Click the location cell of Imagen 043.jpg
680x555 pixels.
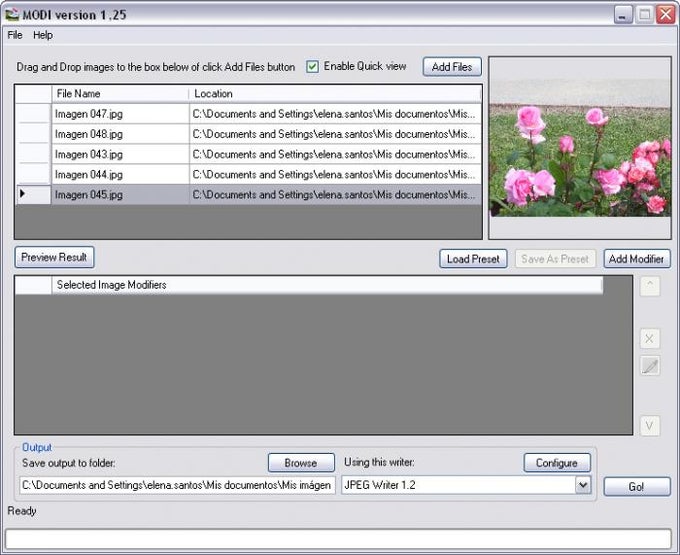[335, 154]
